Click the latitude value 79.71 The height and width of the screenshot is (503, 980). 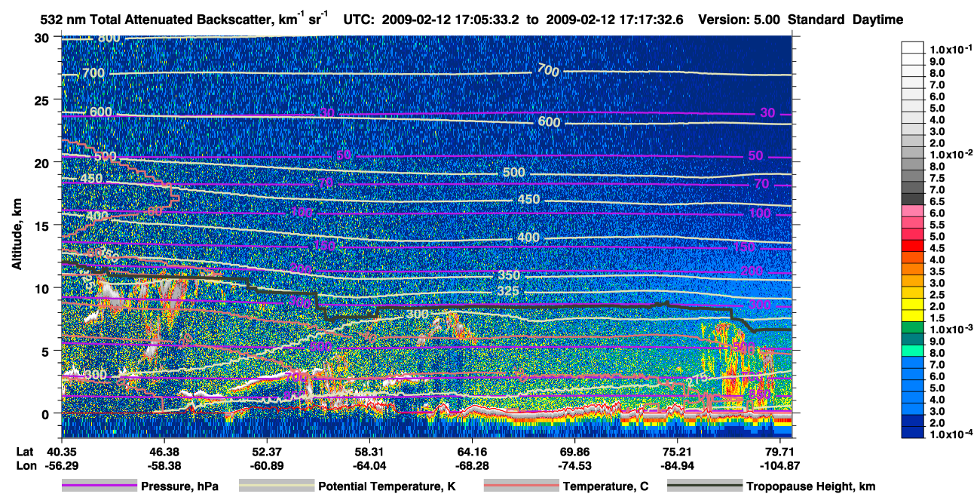click(779, 452)
